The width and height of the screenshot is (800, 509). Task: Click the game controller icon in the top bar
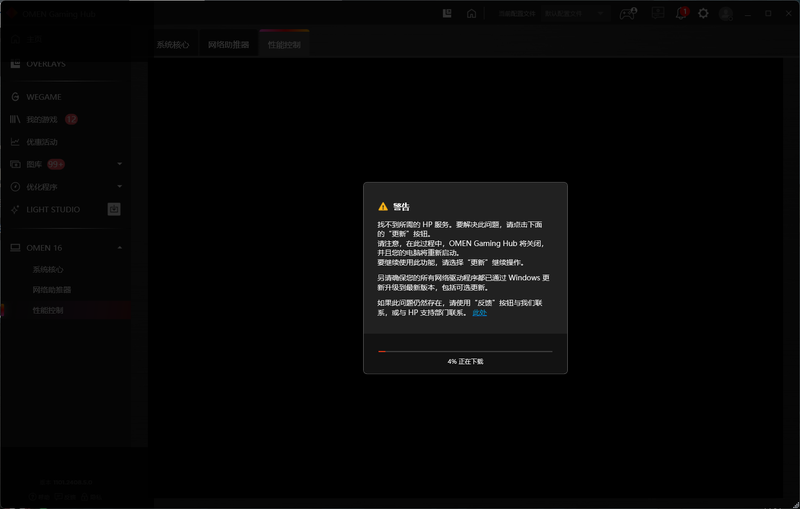pos(627,14)
